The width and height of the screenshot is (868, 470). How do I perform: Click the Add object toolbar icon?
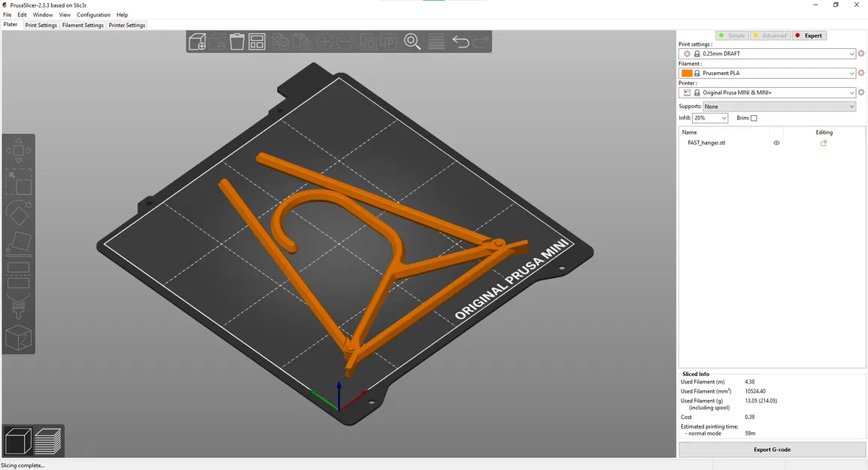pos(197,41)
